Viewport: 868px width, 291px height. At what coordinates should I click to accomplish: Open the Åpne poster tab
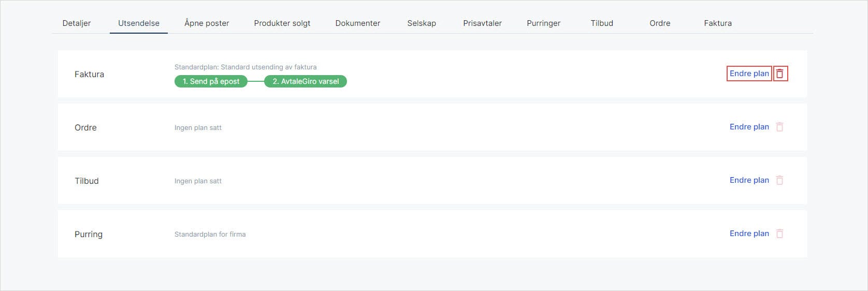pos(207,23)
